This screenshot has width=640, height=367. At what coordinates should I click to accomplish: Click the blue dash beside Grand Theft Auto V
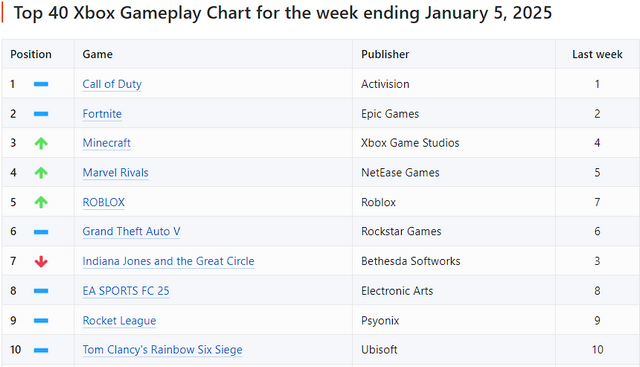[x=41, y=232]
